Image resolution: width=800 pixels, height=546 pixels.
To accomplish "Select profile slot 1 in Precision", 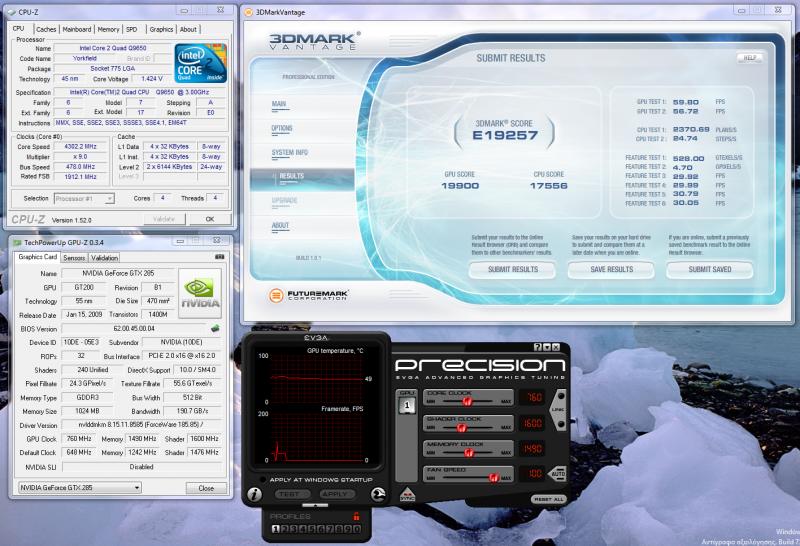I will (x=276, y=529).
